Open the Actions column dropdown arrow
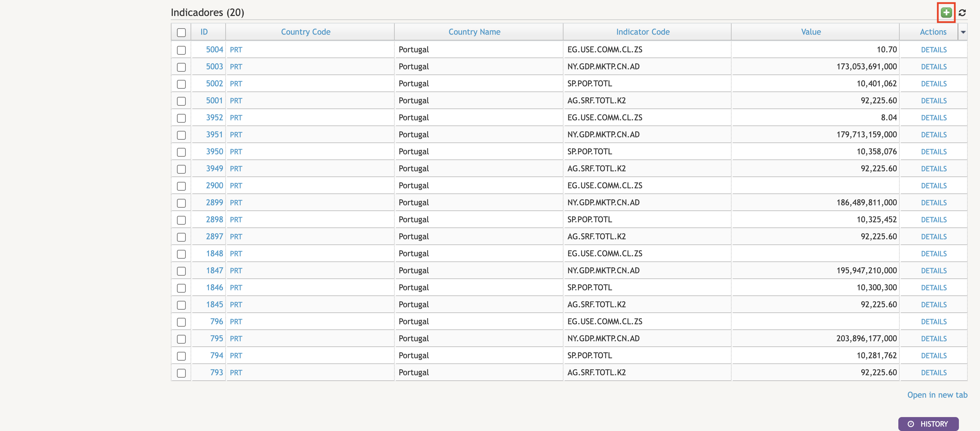Viewport: 980px width, 431px height. (963, 32)
